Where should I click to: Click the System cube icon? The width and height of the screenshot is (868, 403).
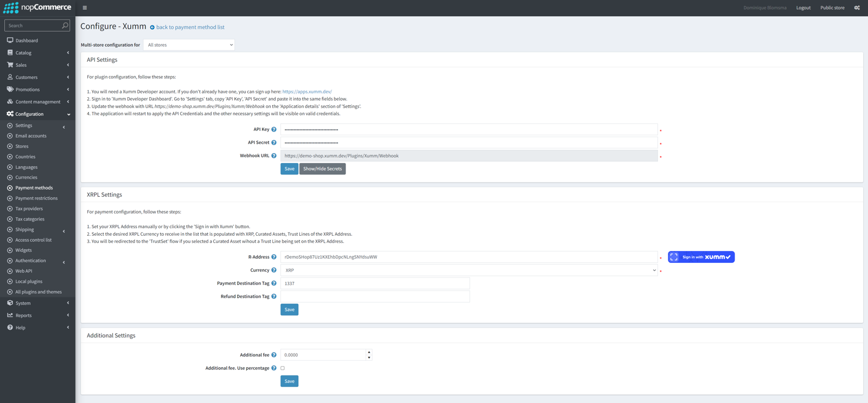tap(10, 303)
